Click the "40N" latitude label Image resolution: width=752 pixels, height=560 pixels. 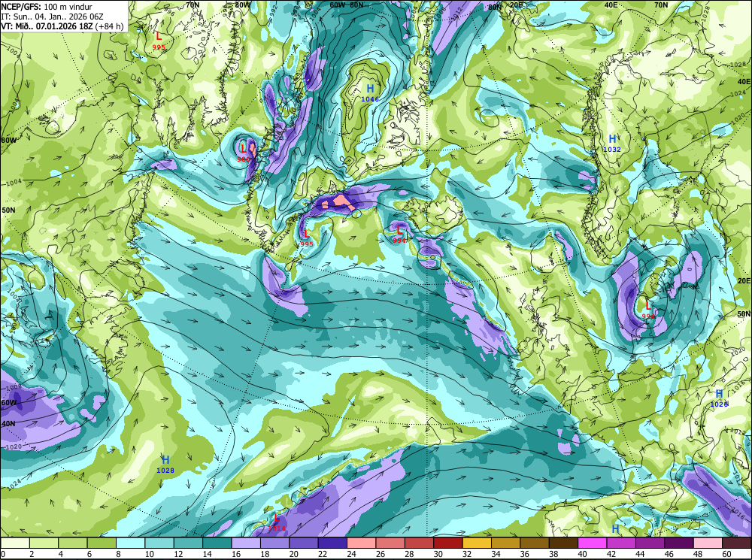8,424
